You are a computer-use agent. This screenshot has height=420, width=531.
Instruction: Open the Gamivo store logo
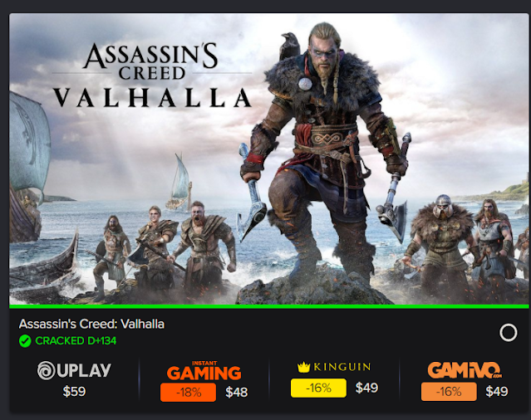465,370
